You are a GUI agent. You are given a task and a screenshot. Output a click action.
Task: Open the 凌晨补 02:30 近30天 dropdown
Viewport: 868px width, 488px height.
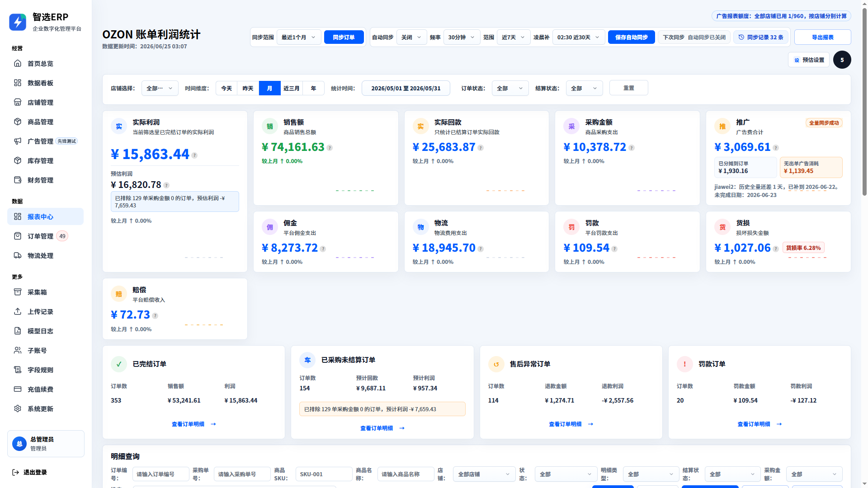[x=579, y=37]
